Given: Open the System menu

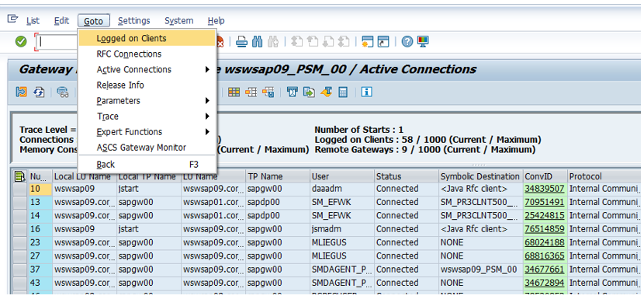Looking at the screenshot, I should click(x=178, y=20).
